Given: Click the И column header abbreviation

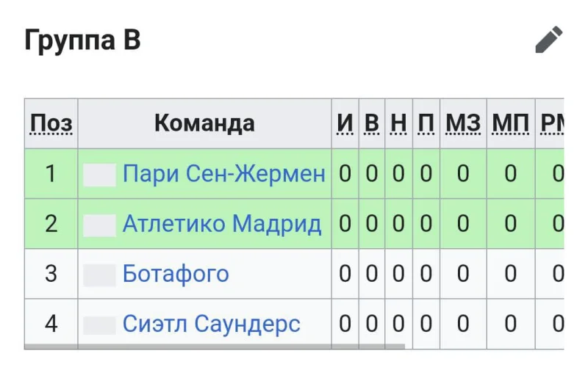Looking at the screenshot, I should 345,123.
